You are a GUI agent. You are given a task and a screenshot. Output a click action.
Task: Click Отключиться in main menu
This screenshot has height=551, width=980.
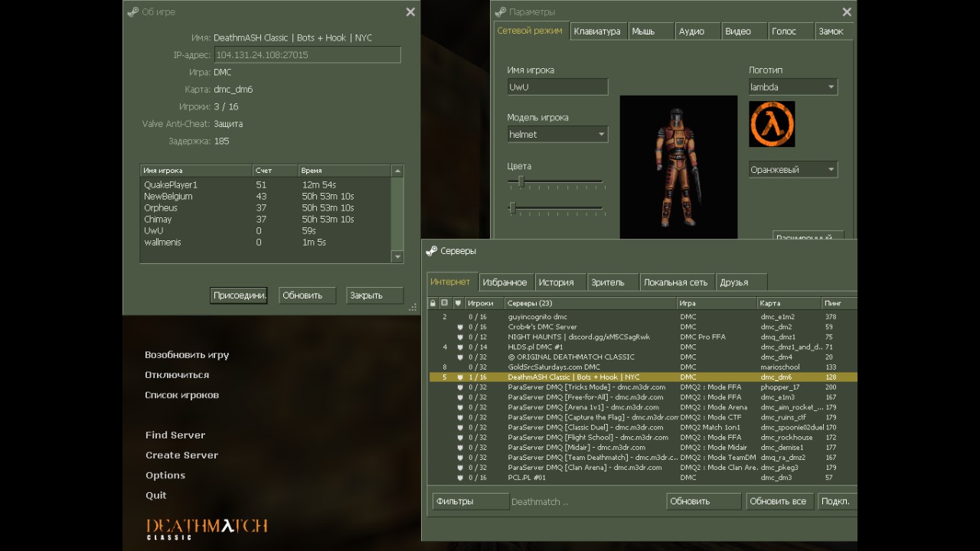[177, 375]
